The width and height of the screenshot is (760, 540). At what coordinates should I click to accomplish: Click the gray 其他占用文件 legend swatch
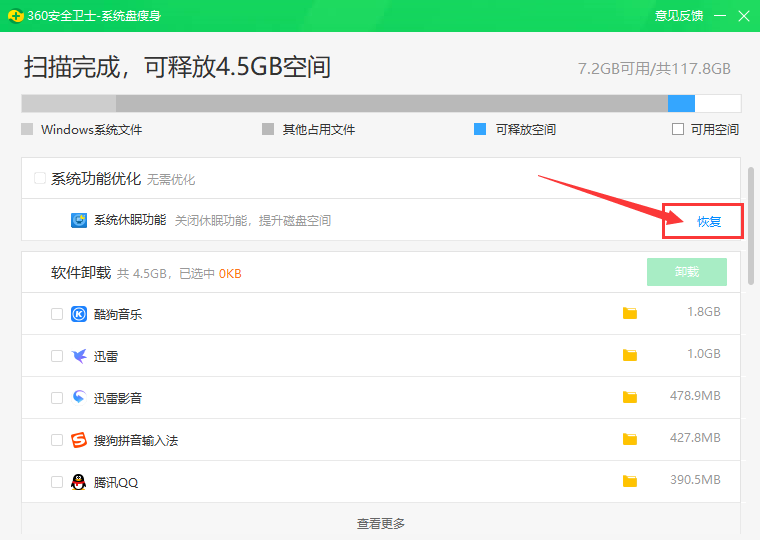[x=268, y=129]
